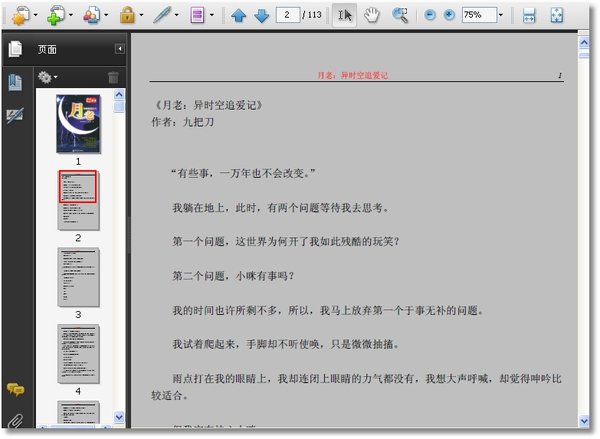Viewport: 600px width, 439px height.
Task: Expand the Forms dropdown arrow
Action: pos(212,16)
